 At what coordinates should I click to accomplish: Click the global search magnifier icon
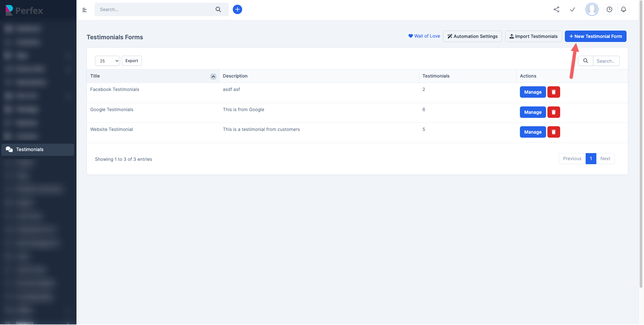click(x=218, y=9)
